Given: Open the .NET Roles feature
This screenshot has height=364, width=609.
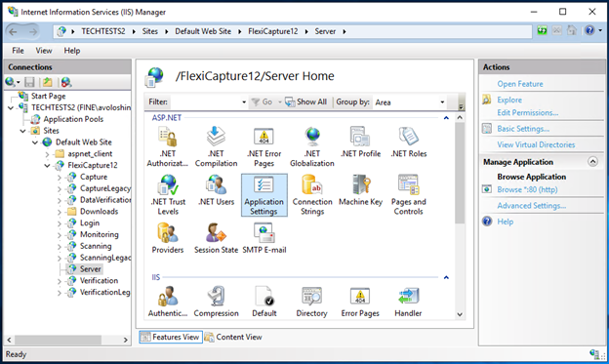Looking at the screenshot, I should coord(409,142).
